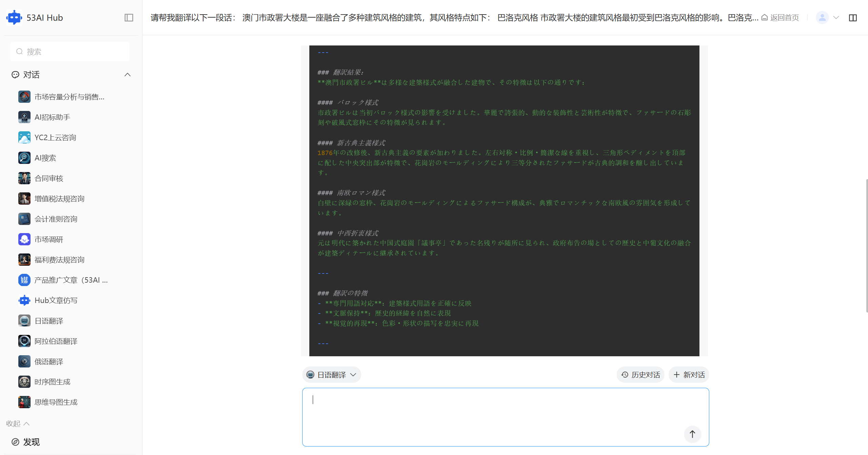868x455 pixels.
Task: Open 产品推广文章 agent icon
Action: (24, 280)
